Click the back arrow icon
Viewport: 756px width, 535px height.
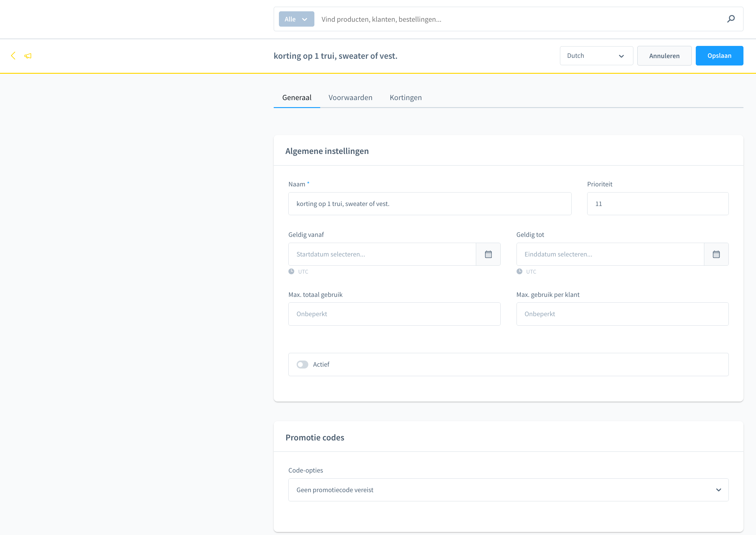tap(13, 56)
